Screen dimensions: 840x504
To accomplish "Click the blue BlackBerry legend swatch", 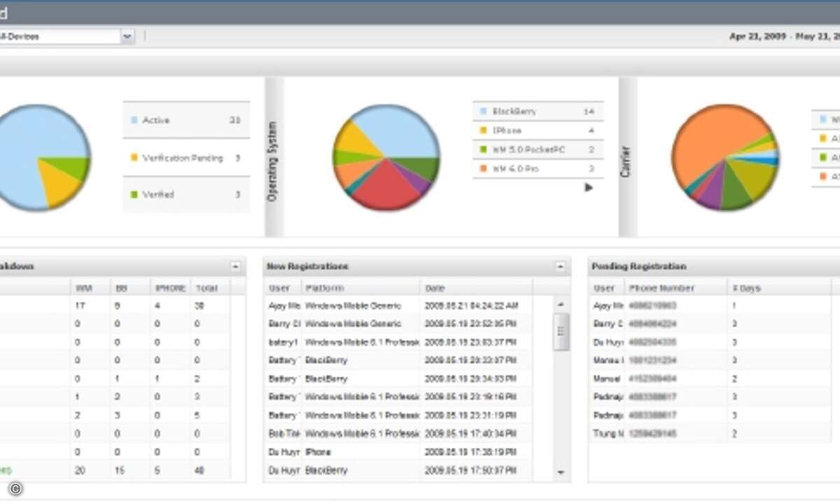I will [482, 111].
